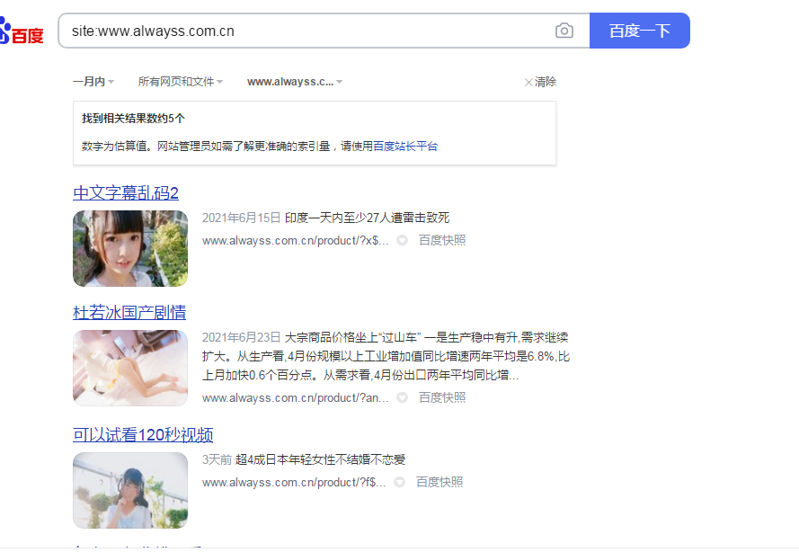This screenshot has width=799, height=552.
Task: Open 百度快照 for the 2021年6月23日 result
Action: [x=442, y=398]
